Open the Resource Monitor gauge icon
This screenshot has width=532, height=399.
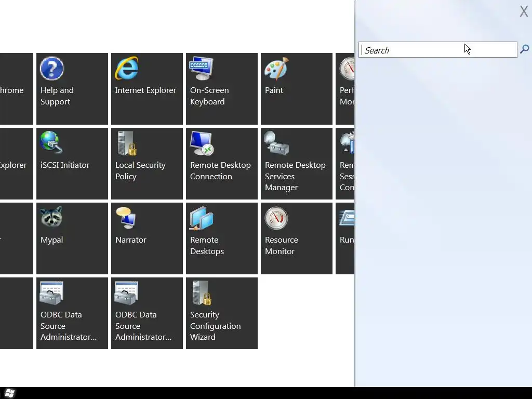(x=276, y=218)
